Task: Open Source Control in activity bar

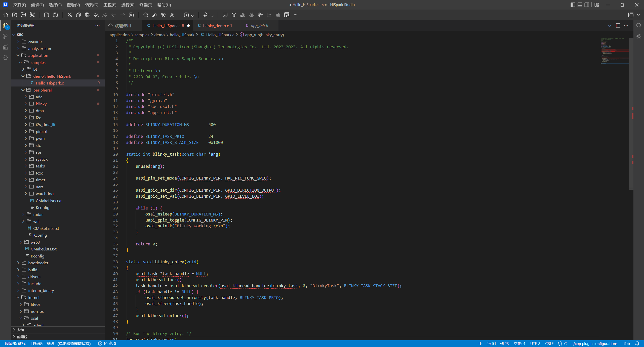Action: [x=5, y=36]
